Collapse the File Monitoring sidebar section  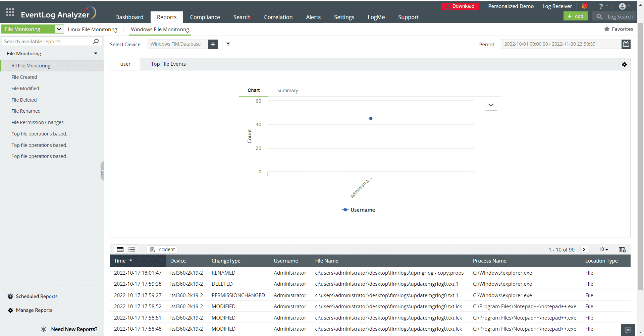pyautogui.click(x=96, y=54)
